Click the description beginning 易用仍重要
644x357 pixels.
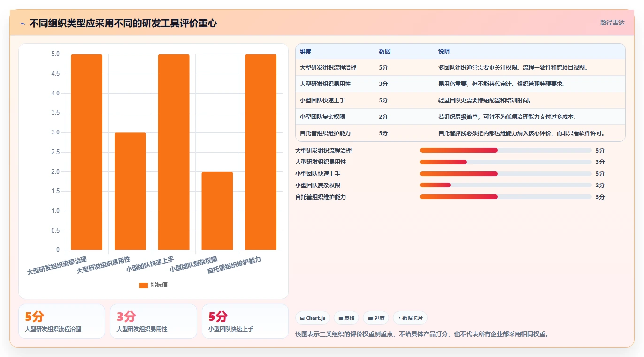click(502, 84)
